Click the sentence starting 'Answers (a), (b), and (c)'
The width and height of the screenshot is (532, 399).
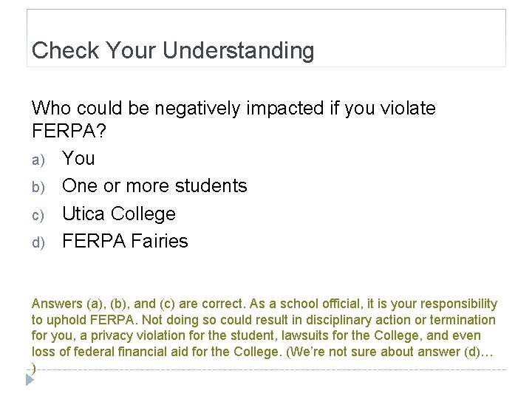tap(140, 304)
